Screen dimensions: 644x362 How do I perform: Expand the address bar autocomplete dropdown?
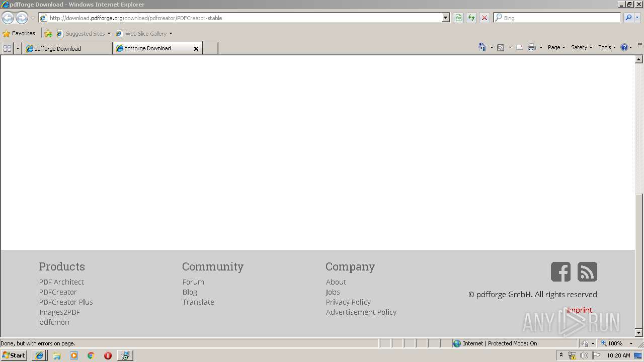click(x=446, y=18)
